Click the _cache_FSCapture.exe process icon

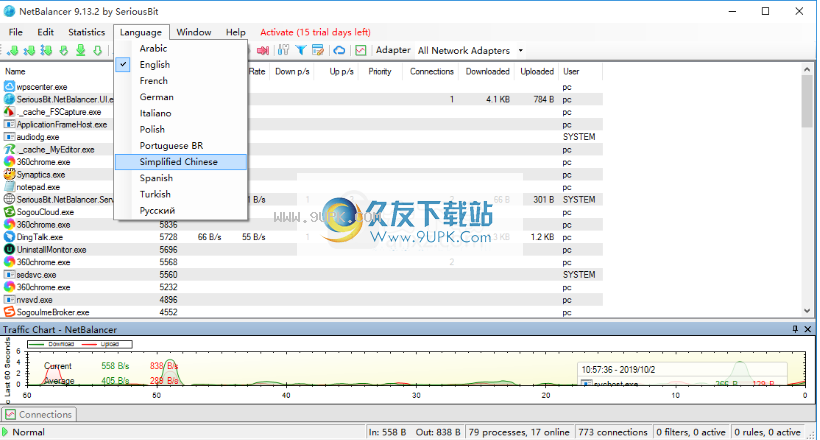pyautogui.click(x=9, y=111)
